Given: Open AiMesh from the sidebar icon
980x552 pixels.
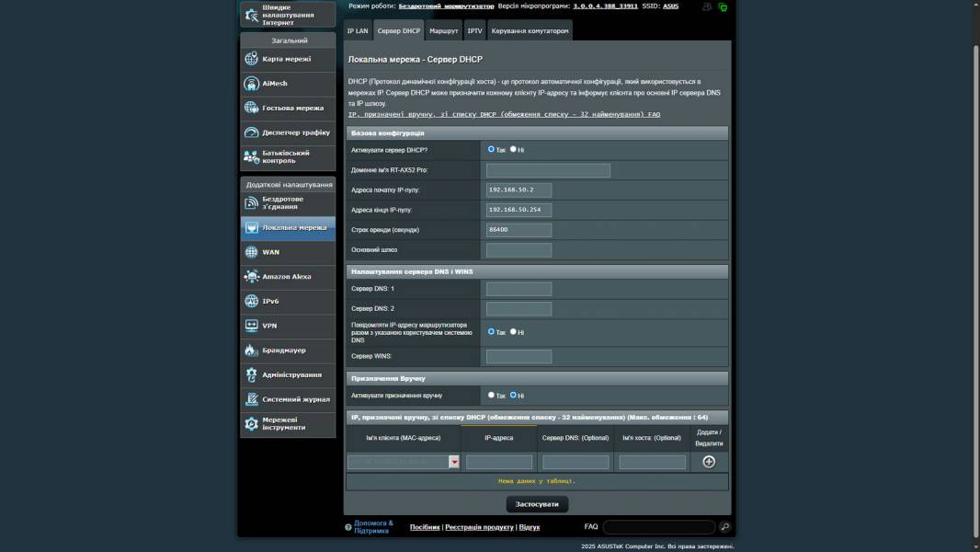Looking at the screenshot, I should pos(252,84).
